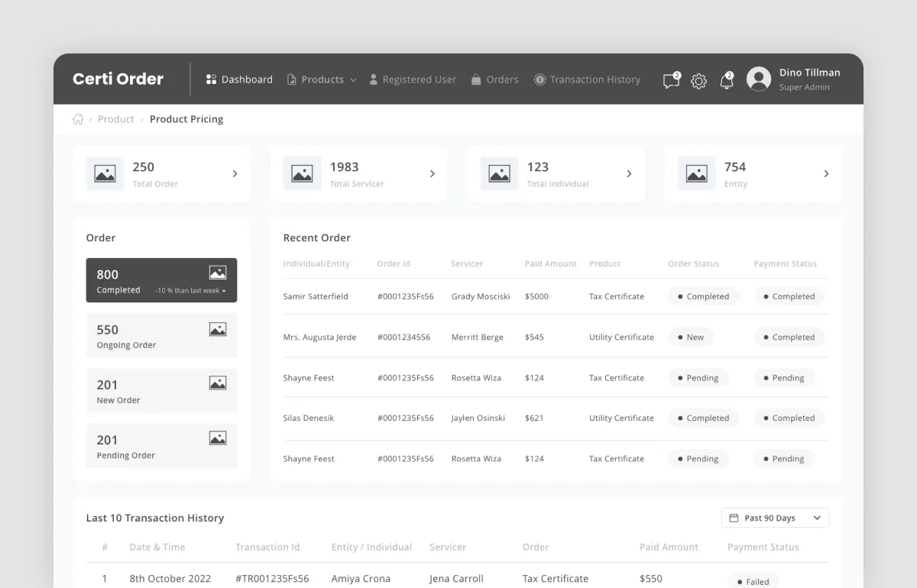
Task: Open the notifications bell icon
Action: (x=727, y=80)
